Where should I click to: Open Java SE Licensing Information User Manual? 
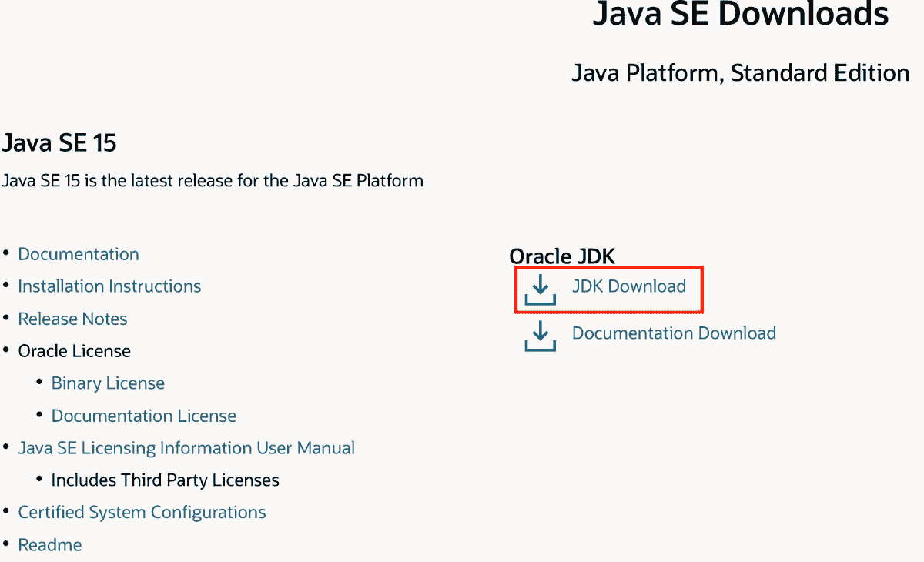tap(186, 448)
